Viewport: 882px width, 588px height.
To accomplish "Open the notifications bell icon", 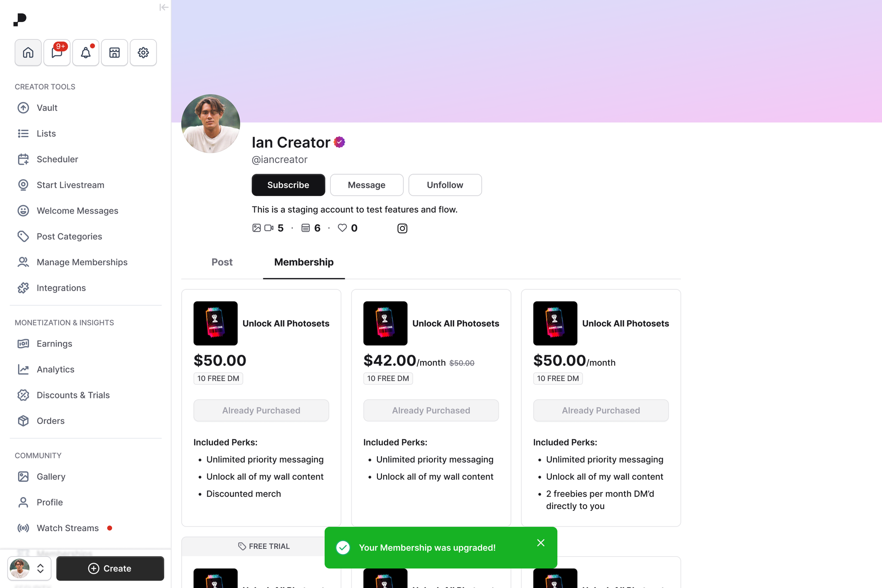I will [x=86, y=52].
